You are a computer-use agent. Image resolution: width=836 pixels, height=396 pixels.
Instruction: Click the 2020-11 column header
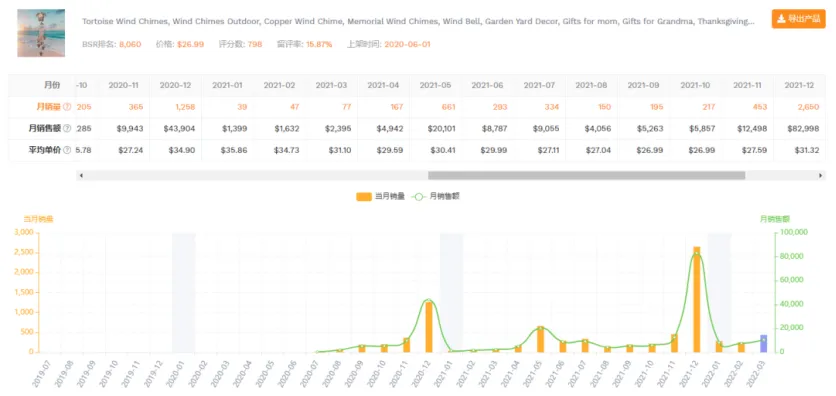(x=124, y=85)
